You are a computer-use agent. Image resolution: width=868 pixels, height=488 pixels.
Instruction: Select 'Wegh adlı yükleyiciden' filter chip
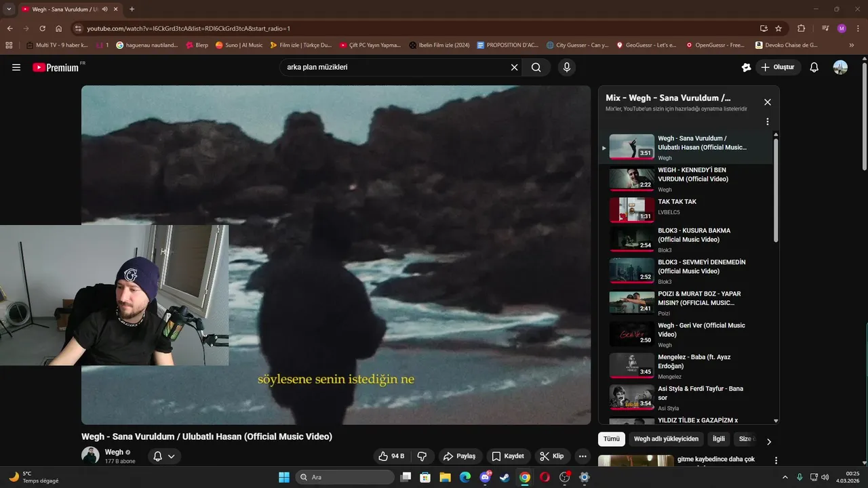(666, 439)
